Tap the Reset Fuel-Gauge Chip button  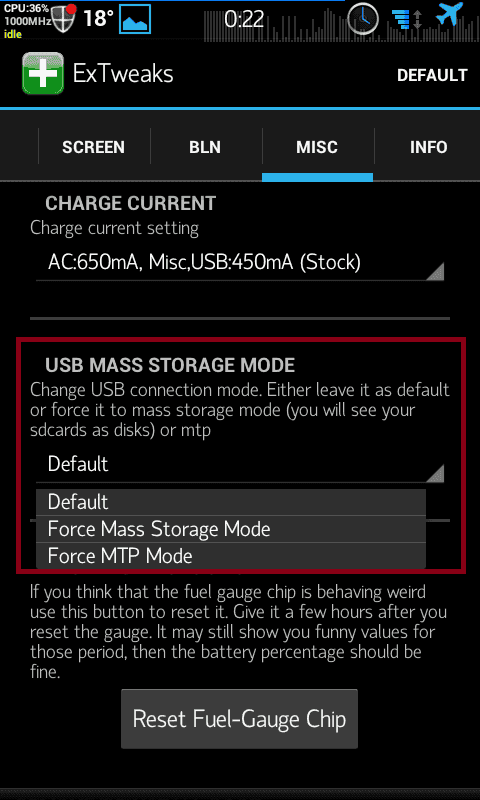tap(239, 719)
